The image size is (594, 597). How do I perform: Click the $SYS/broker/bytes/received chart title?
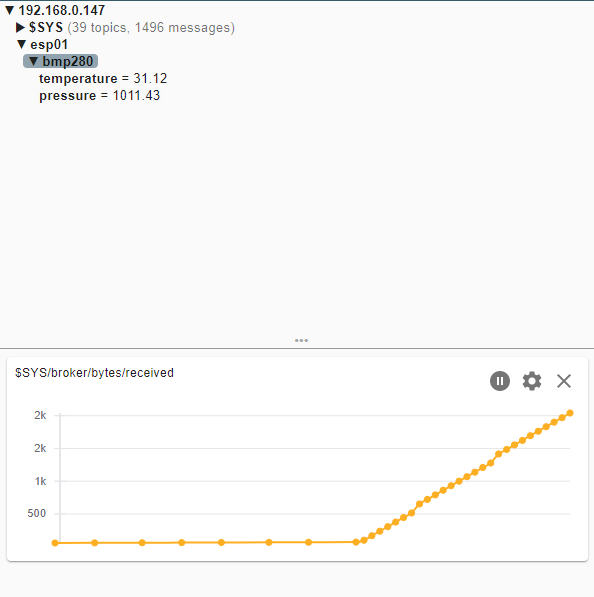[94, 373]
